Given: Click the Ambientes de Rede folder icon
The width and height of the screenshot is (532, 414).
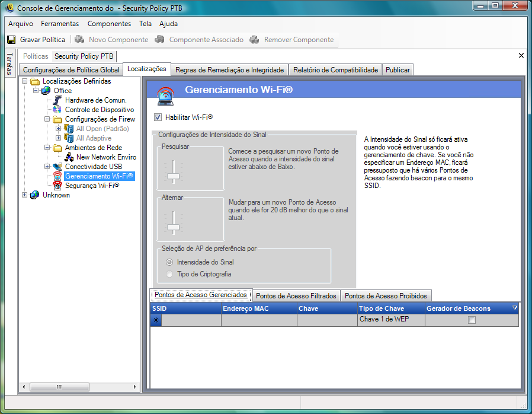Looking at the screenshot, I should (x=57, y=148).
